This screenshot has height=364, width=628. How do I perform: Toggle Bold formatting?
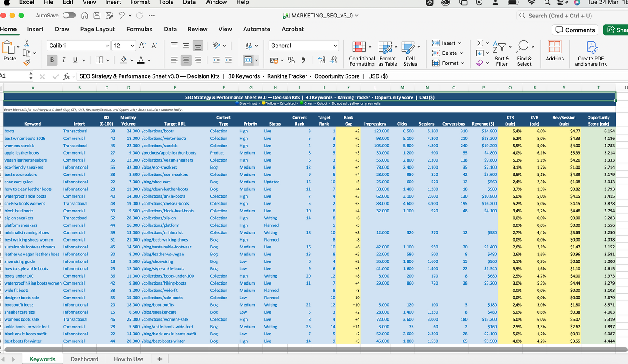click(x=52, y=60)
